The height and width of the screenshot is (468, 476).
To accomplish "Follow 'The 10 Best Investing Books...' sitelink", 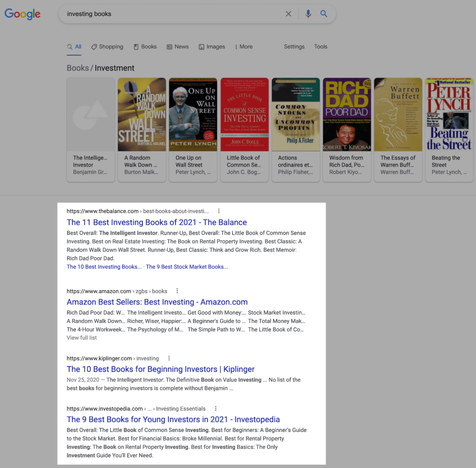I will (104, 267).
